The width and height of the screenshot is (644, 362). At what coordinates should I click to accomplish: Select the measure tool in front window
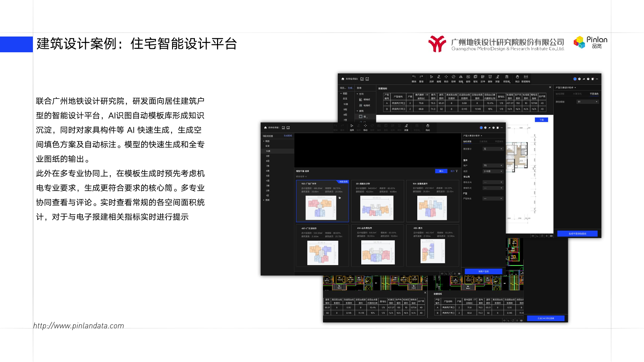coord(406,126)
